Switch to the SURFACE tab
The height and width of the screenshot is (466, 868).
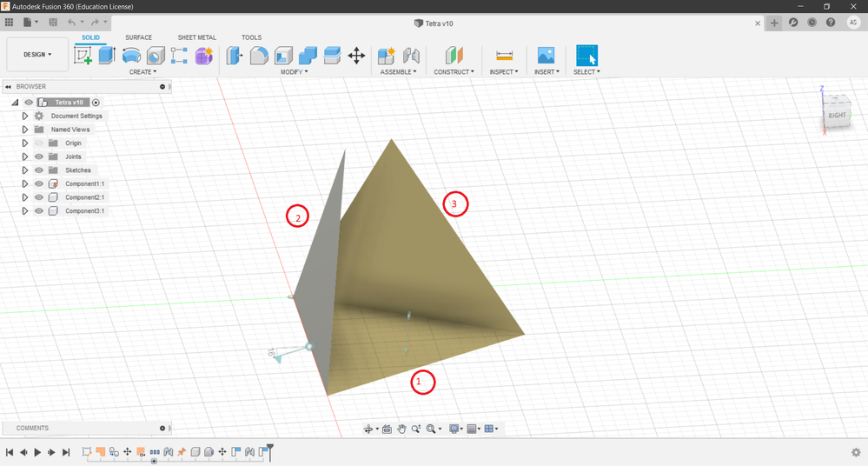tap(138, 37)
